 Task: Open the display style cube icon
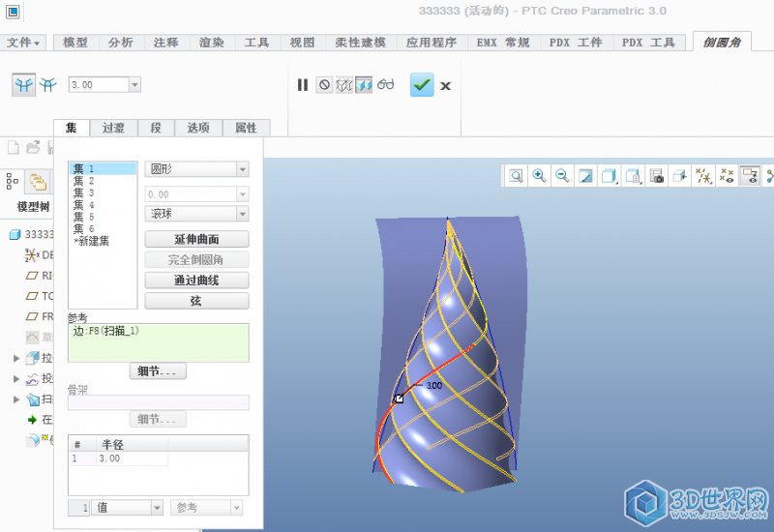click(610, 176)
